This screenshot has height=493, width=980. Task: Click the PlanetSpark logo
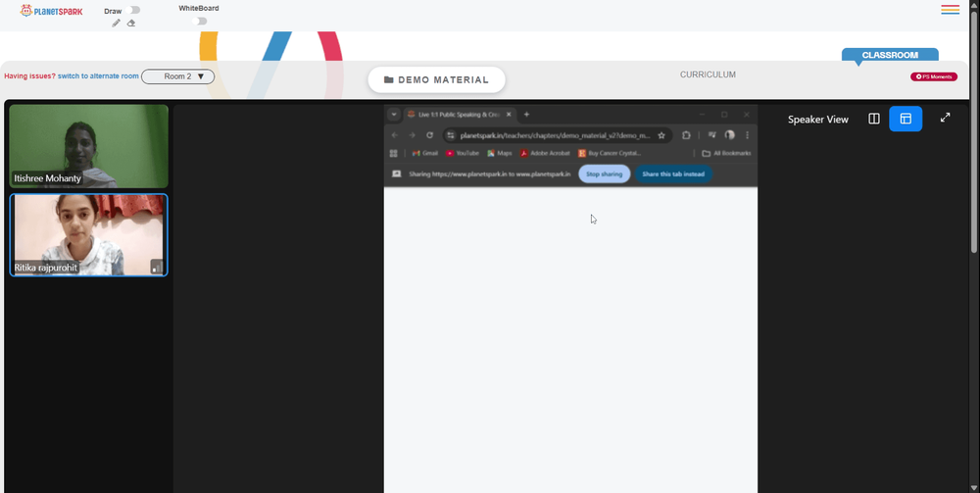coord(51,11)
